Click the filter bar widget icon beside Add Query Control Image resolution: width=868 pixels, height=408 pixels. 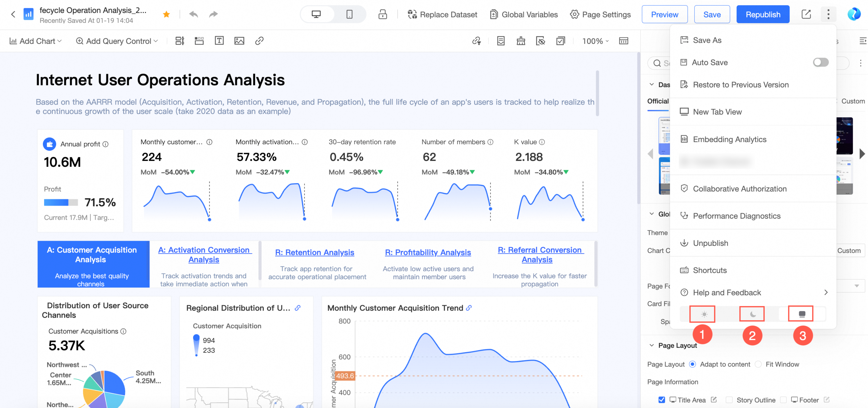[180, 41]
